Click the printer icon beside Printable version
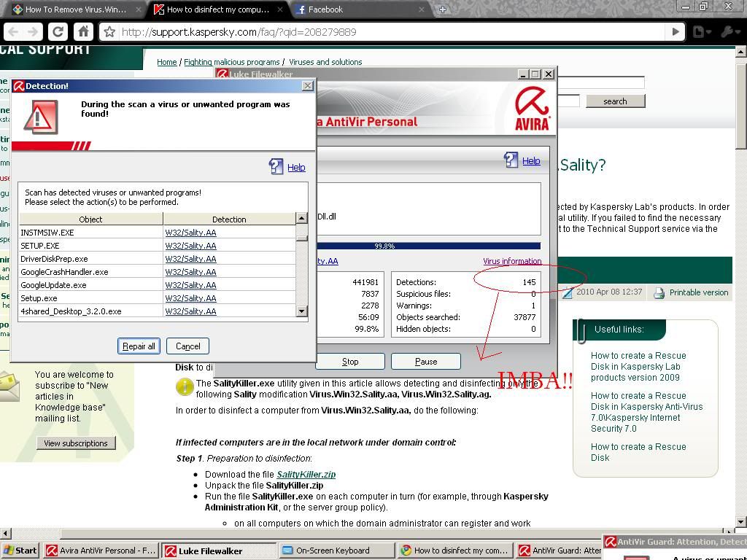The height and width of the screenshot is (560, 747). coord(659,293)
